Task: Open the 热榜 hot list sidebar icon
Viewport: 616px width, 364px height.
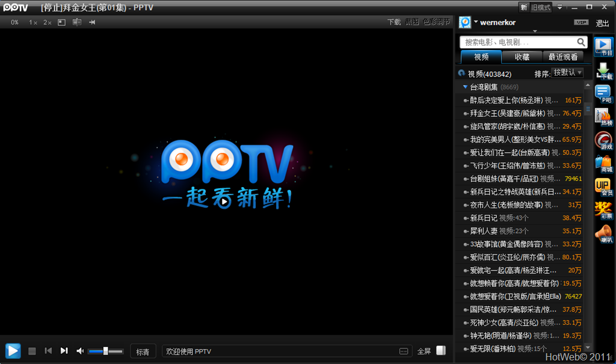Action: tap(604, 117)
